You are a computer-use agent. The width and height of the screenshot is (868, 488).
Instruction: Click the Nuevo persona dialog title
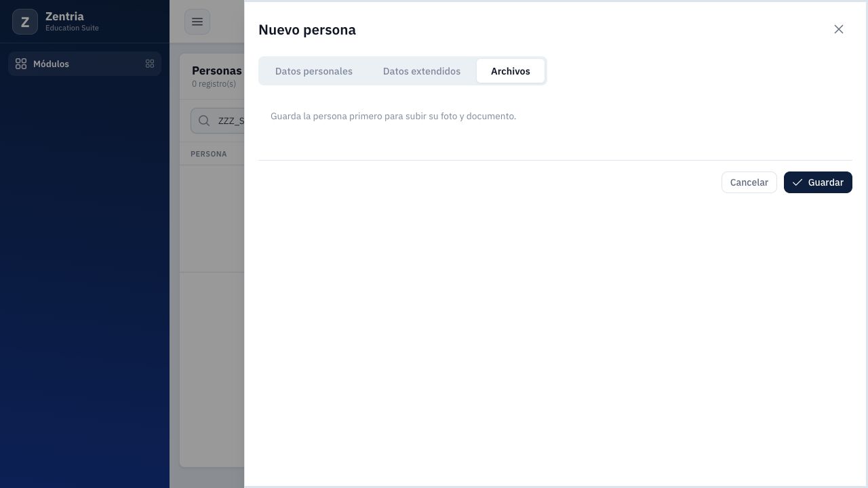(x=307, y=30)
